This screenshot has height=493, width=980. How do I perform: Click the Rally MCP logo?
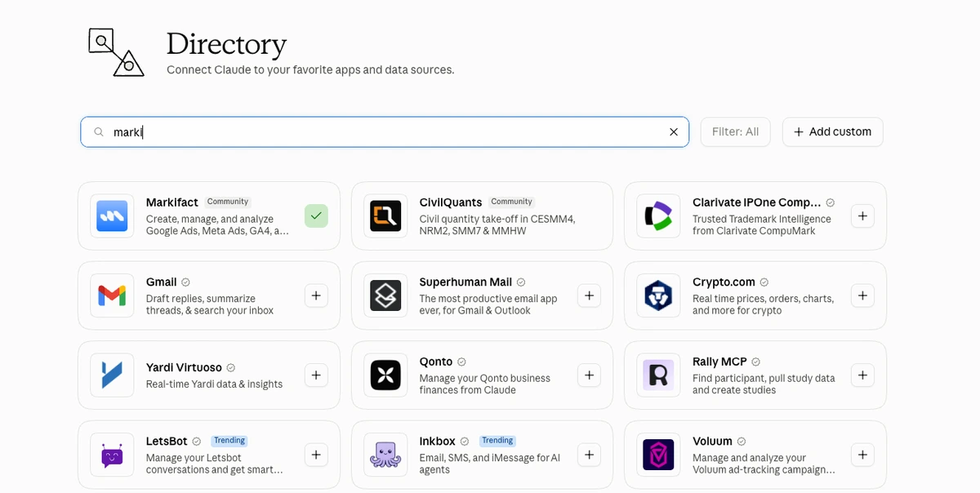(x=658, y=375)
